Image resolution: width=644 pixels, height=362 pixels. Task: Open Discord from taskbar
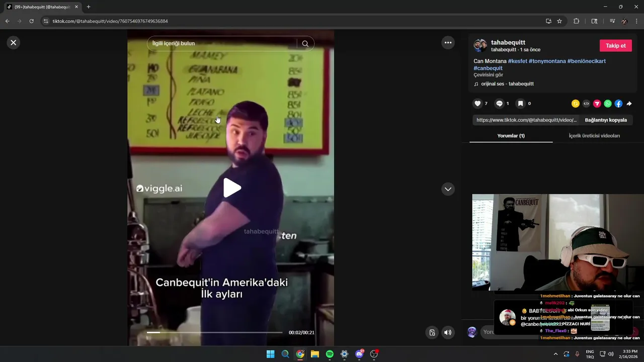pos(359,354)
